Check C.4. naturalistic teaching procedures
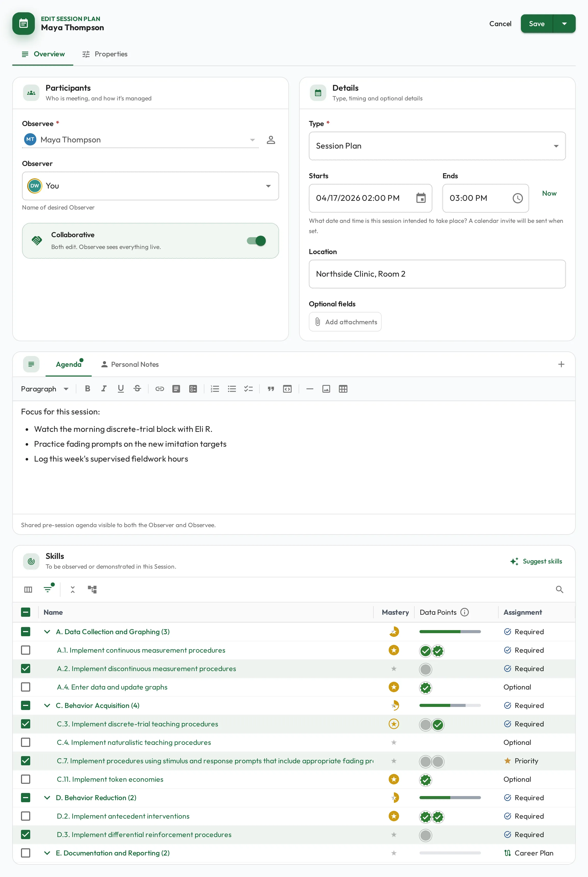The width and height of the screenshot is (588, 877). [26, 742]
